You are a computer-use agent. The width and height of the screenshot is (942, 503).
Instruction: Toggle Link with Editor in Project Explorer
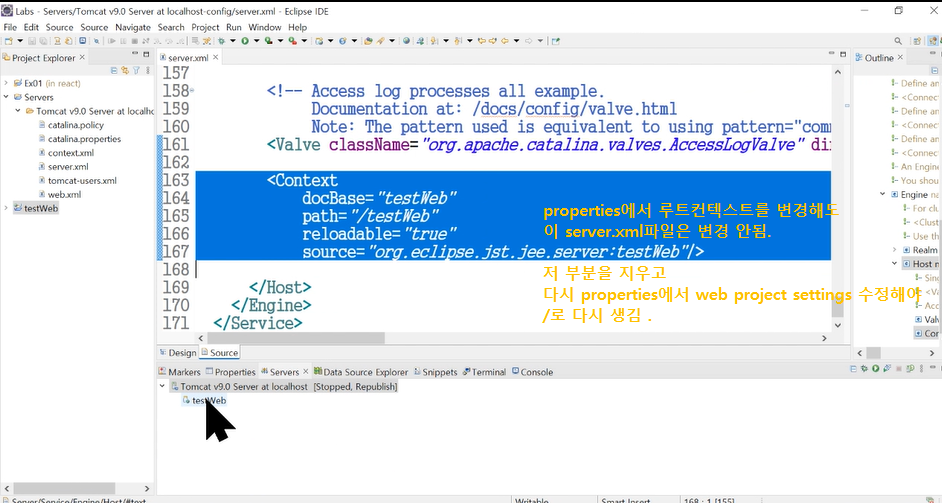coord(125,70)
